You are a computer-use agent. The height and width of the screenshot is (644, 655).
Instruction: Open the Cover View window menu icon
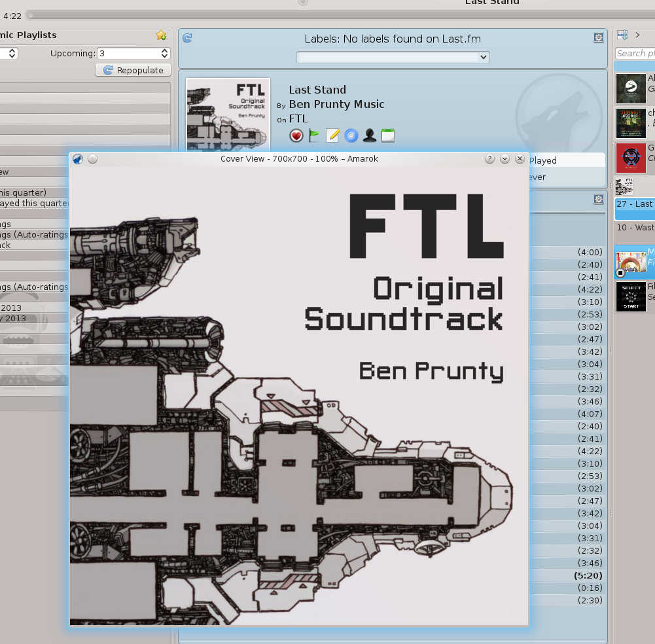(78, 159)
